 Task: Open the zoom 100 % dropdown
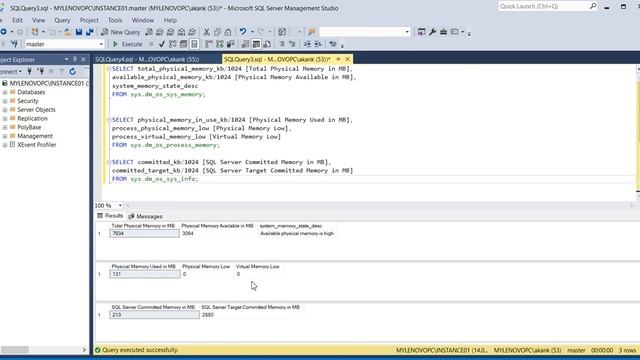[x=120, y=205]
